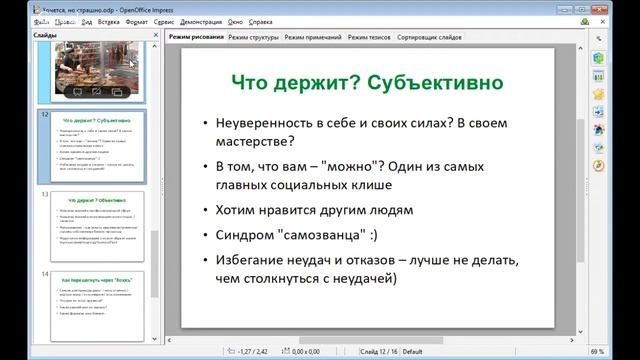
Task: Open the Custom Animation star icon
Action: click(x=598, y=94)
